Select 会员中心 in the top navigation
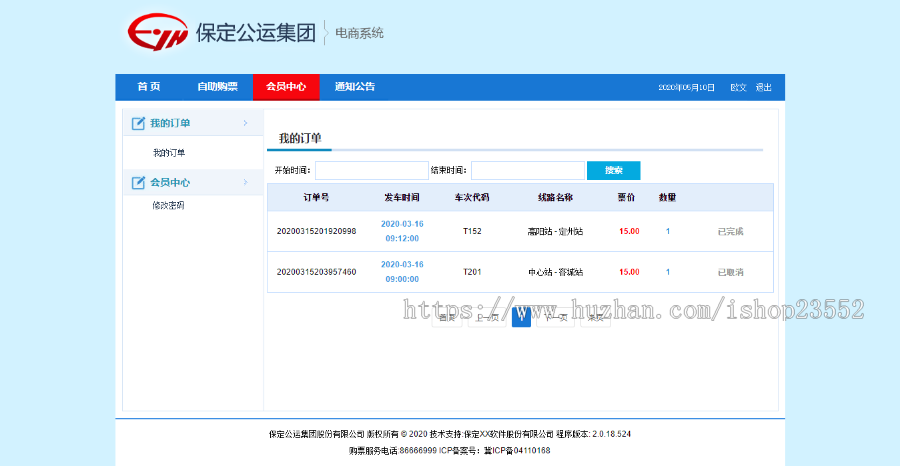This screenshot has height=466, width=900. [x=286, y=87]
